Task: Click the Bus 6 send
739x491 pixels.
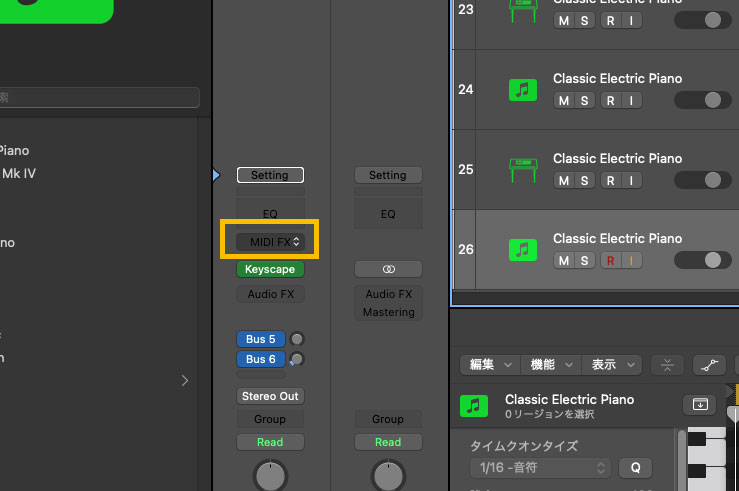Action: [x=261, y=359]
